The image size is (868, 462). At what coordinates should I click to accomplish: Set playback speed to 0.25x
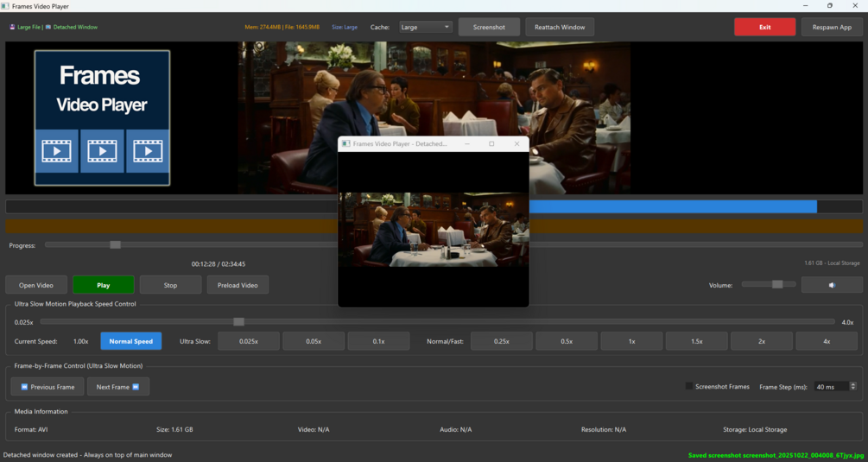pyautogui.click(x=502, y=341)
